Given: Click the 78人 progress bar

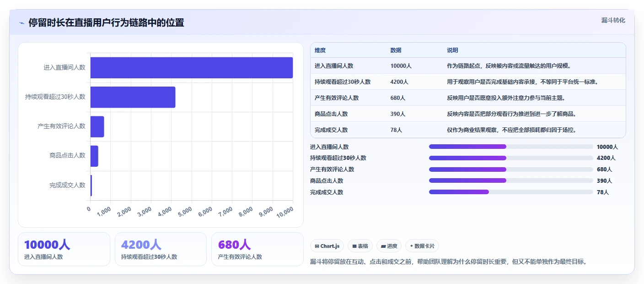Looking at the screenshot, I should (x=511, y=192).
